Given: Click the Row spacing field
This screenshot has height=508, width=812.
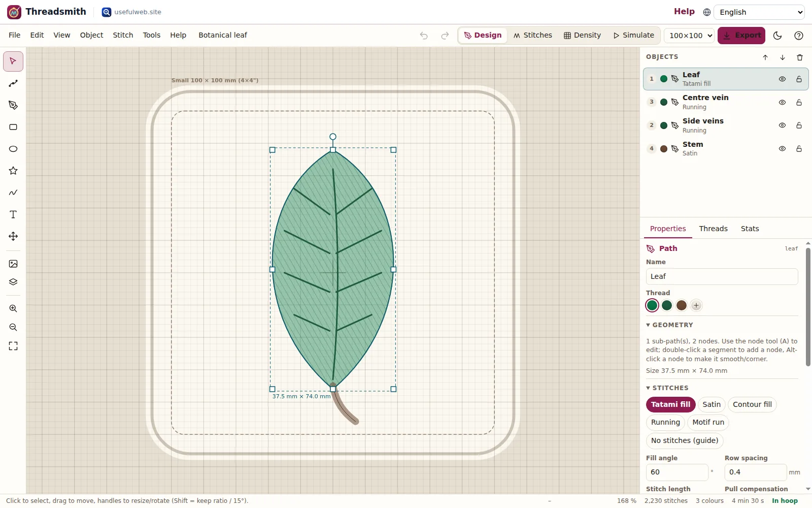Looking at the screenshot, I should [756, 472].
